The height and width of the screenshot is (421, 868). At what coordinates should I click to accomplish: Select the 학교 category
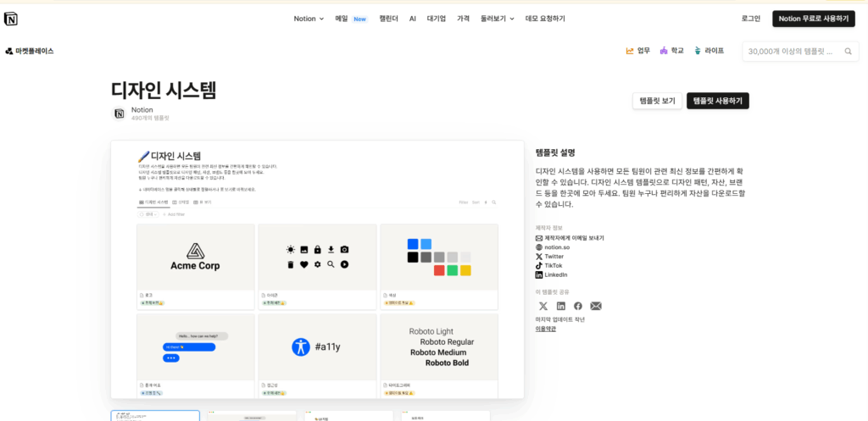tap(671, 51)
